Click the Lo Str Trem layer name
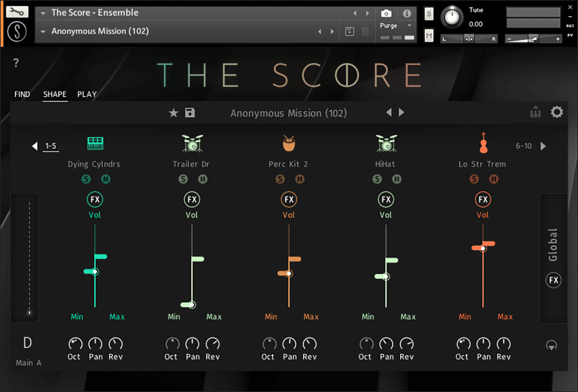 coord(482,164)
